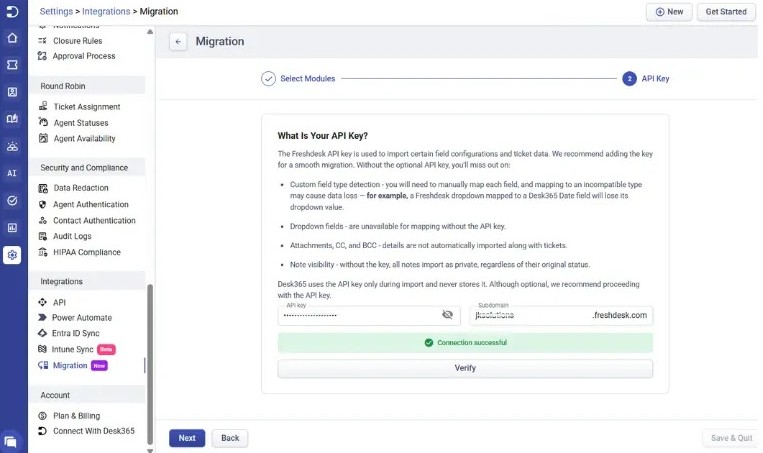Click sidebar scroll down arrow
This screenshot has width=763, height=453.
tap(150, 450)
